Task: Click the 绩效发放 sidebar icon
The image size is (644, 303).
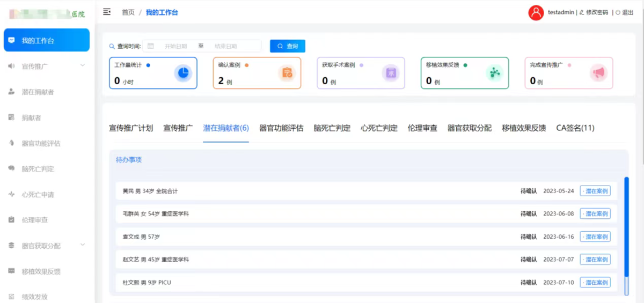Action: (x=11, y=297)
